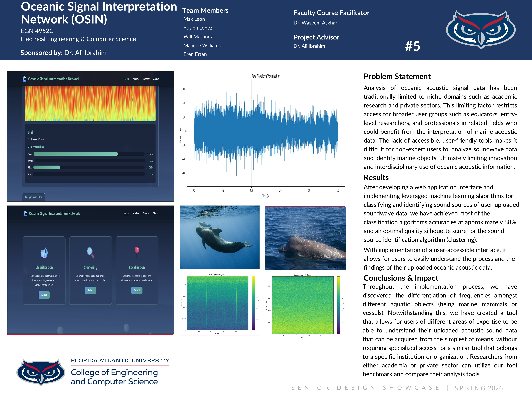Click the underwater pilot whale photo
The height and width of the screenshot is (399, 532).
(219, 237)
